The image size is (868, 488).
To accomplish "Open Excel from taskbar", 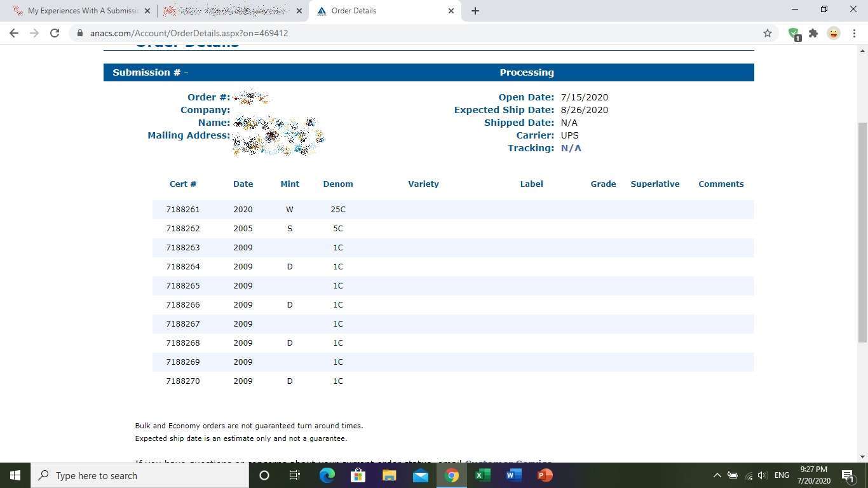I will [482, 475].
